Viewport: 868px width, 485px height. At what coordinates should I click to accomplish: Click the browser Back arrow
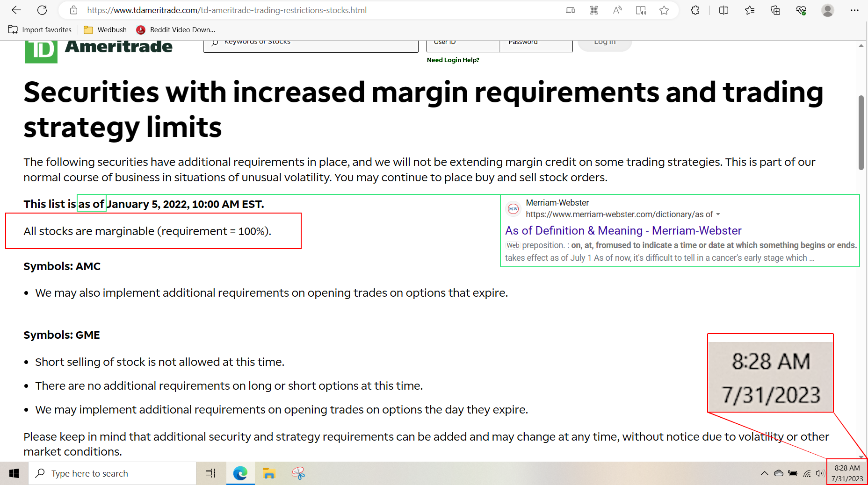click(16, 10)
